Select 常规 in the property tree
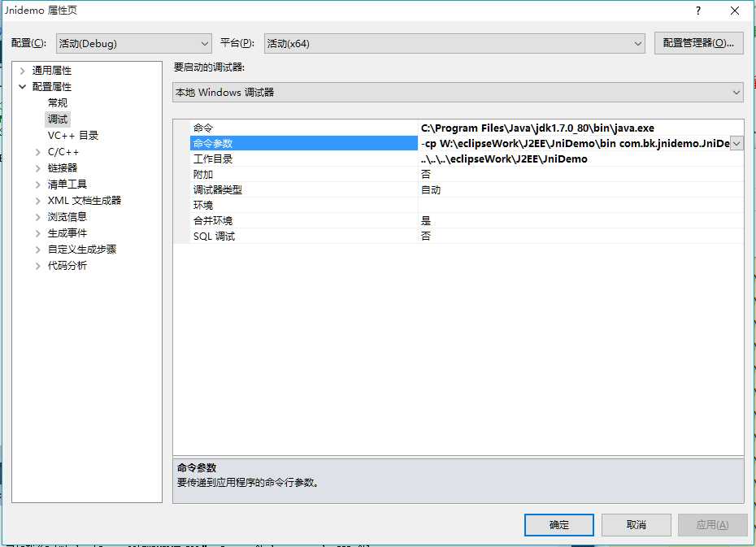Screen dimensions: 756x547 58,102
